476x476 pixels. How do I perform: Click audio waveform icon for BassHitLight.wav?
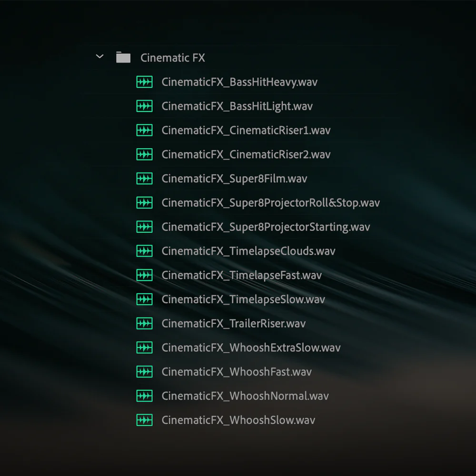coord(145,106)
